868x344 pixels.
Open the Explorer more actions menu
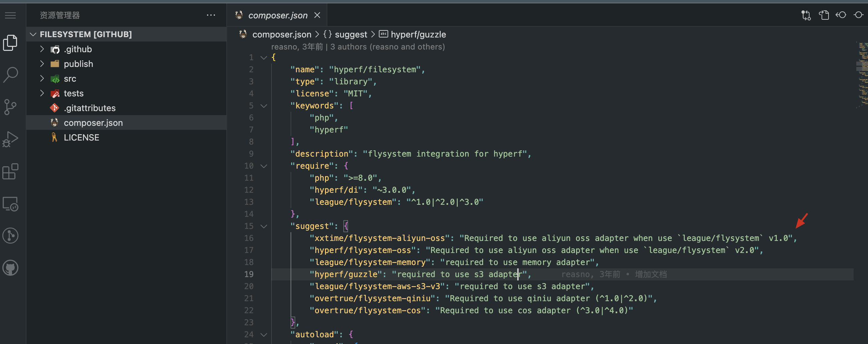(x=211, y=15)
